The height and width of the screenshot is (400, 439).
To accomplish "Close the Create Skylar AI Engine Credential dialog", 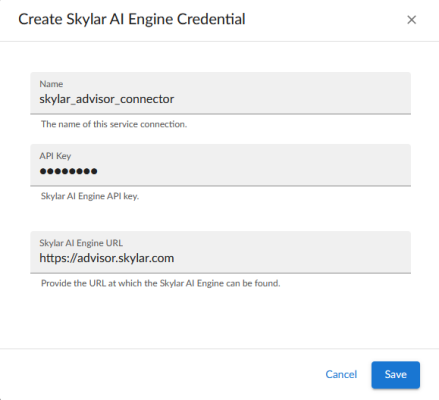I will pyautogui.click(x=412, y=20).
